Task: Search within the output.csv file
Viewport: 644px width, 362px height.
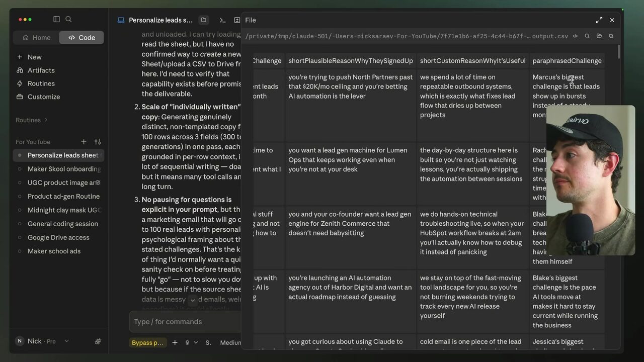Action: 587,36
